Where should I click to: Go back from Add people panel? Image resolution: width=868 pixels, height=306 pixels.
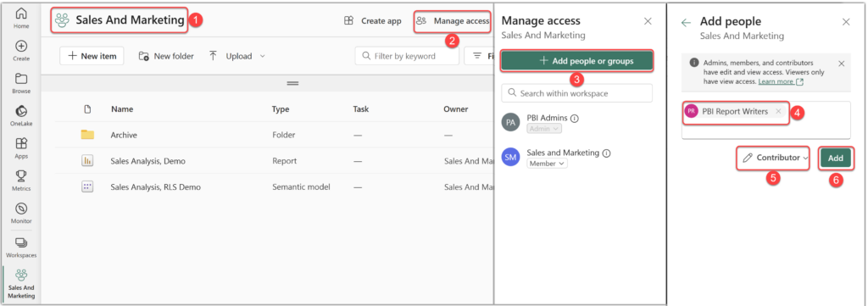tap(686, 22)
